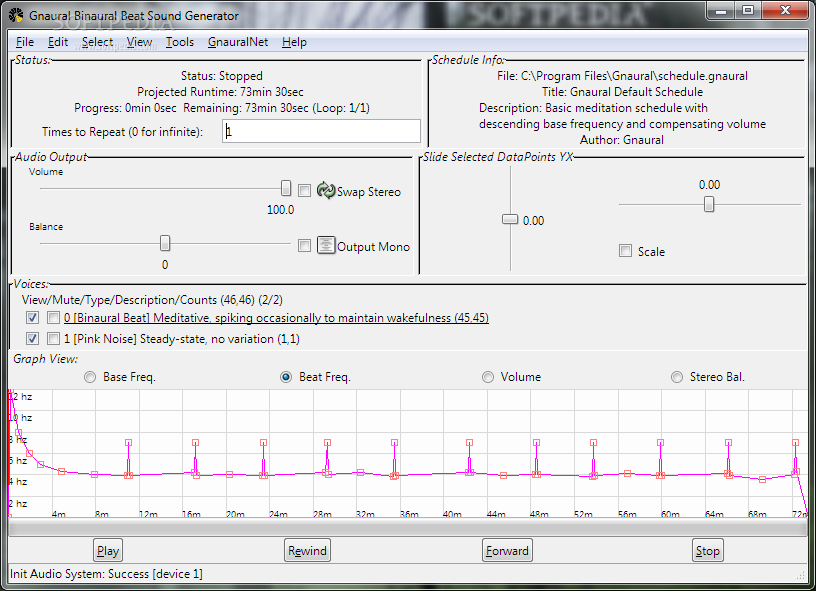Enable the Output Mono checkbox
Image resolution: width=816 pixels, height=591 pixels.
[304, 246]
